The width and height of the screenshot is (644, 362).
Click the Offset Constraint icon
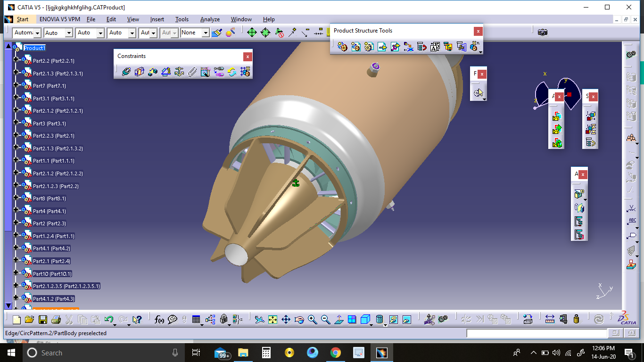(152, 72)
